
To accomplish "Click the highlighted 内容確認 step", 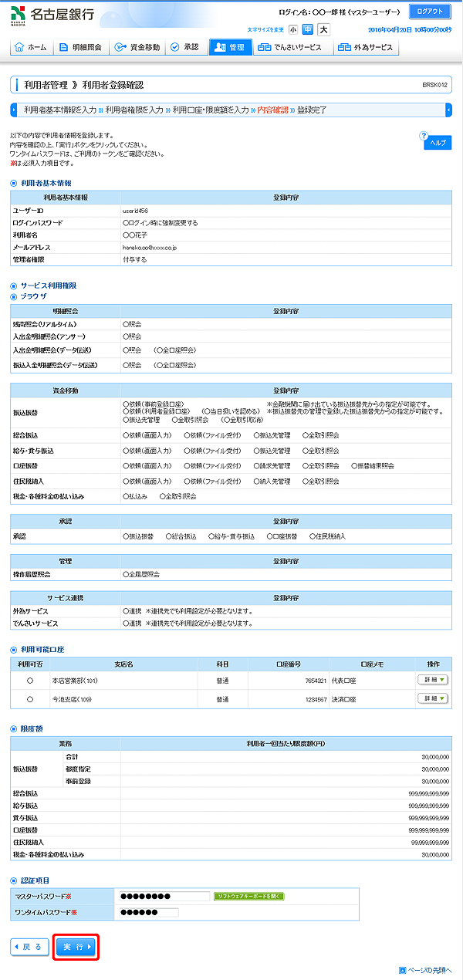I will click(x=272, y=110).
